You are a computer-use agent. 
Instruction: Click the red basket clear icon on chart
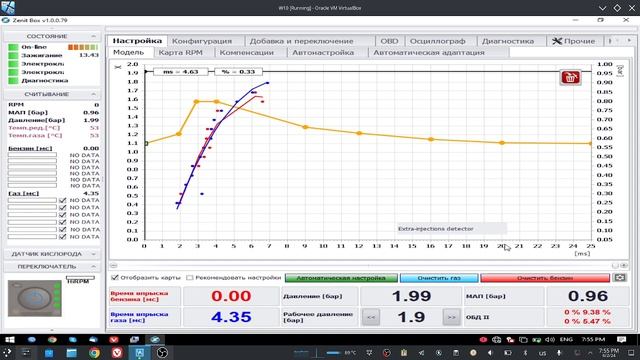(x=570, y=78)
